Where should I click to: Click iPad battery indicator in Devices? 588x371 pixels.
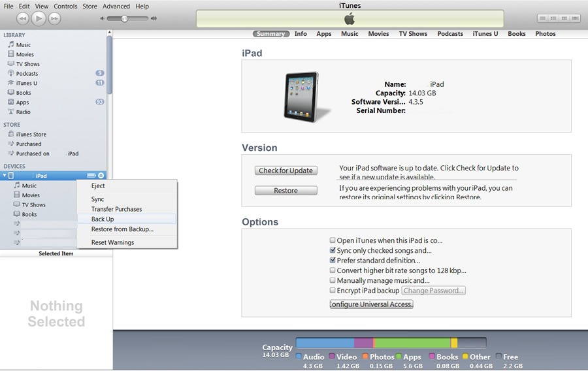coord(91,176)
